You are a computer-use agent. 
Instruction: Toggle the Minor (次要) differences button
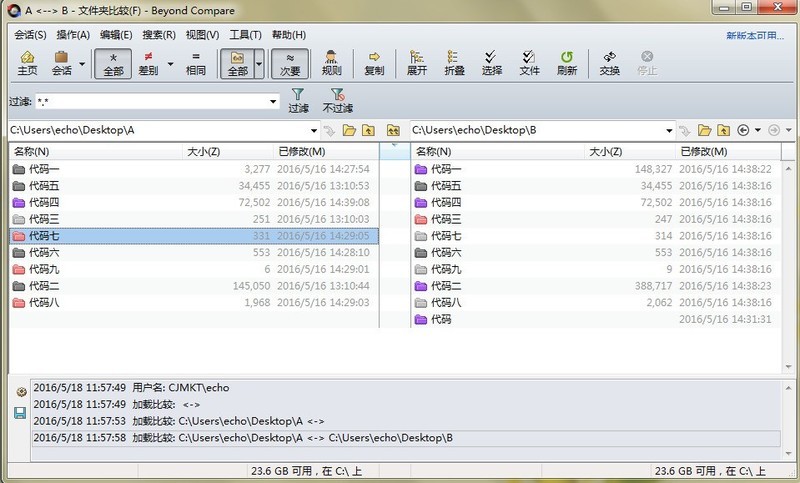tap(290, 64)
